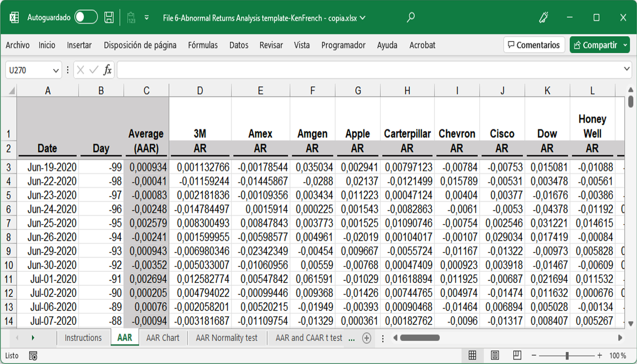
Task: Click the Jul-07-2020 date cell
Action: [48, 321]
